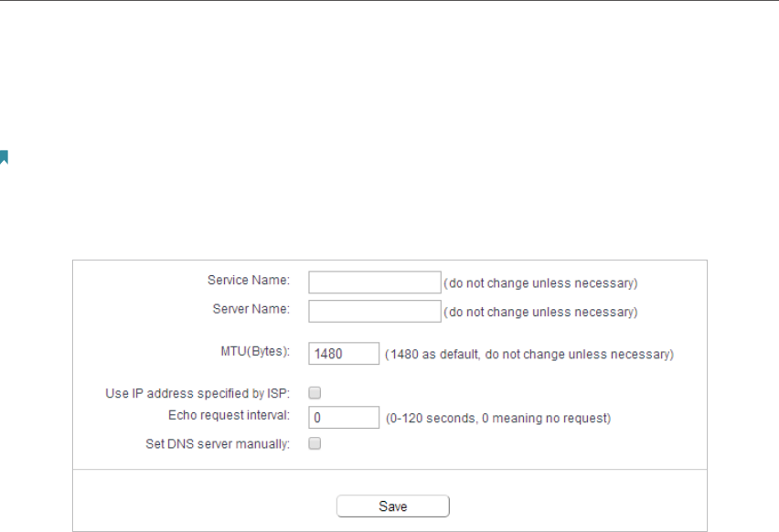
Task: Click the 'Echo request interval:' label
Action: [x=229, y=415]
